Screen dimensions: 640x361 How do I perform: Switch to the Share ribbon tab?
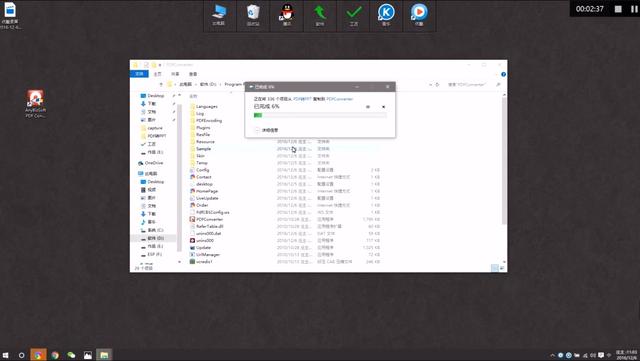(x=175, y=74)
